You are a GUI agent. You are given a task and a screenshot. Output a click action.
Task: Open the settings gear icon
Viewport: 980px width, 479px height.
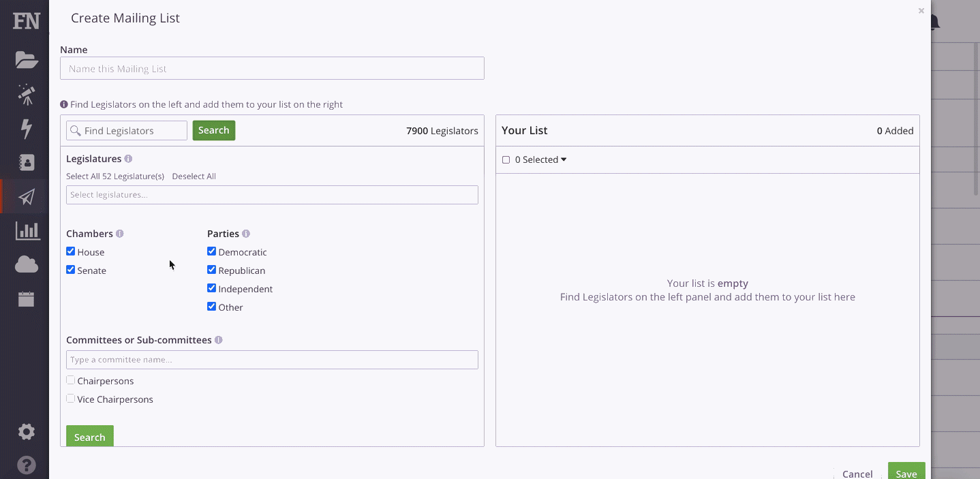27,431
